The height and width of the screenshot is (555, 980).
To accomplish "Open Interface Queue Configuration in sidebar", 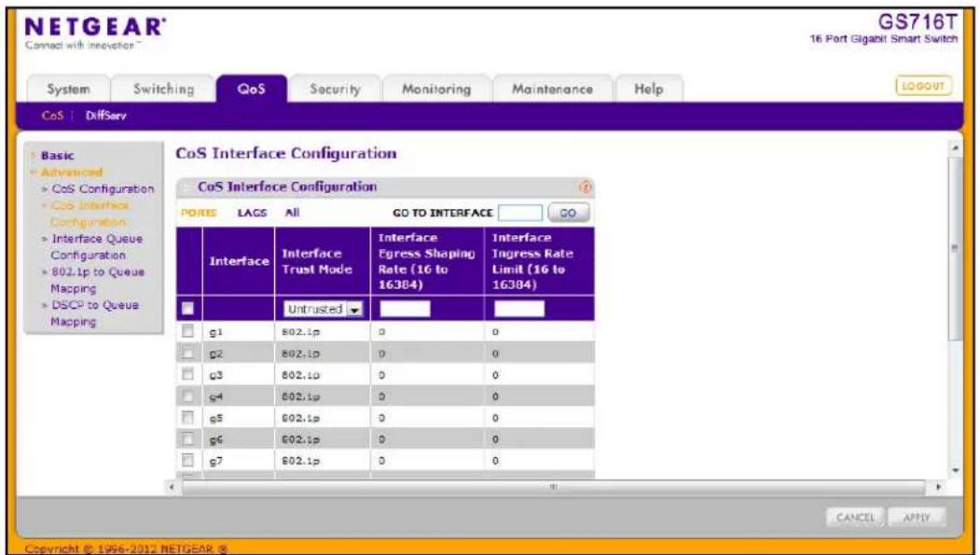I will [96, 247].
